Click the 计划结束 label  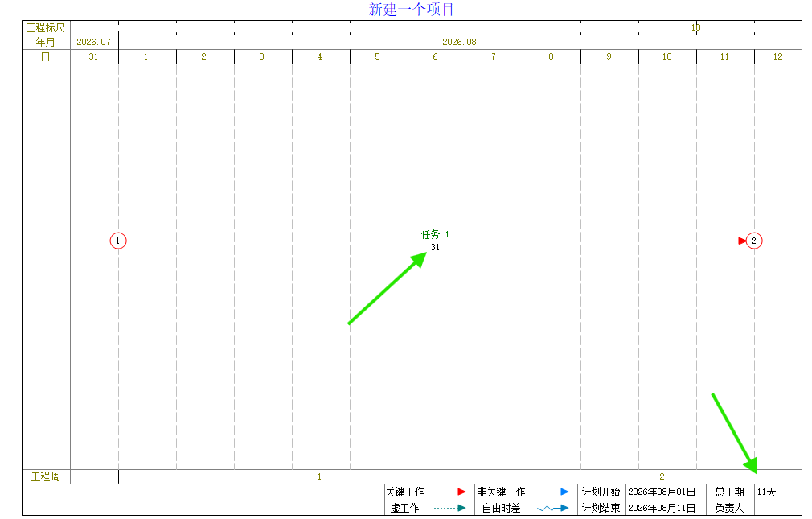[x=601, y=508]
